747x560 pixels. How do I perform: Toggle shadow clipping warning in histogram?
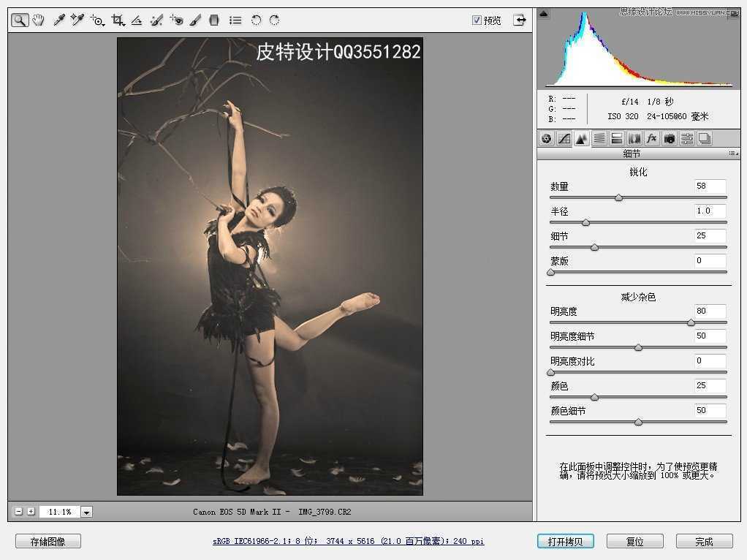coord(544,14)
